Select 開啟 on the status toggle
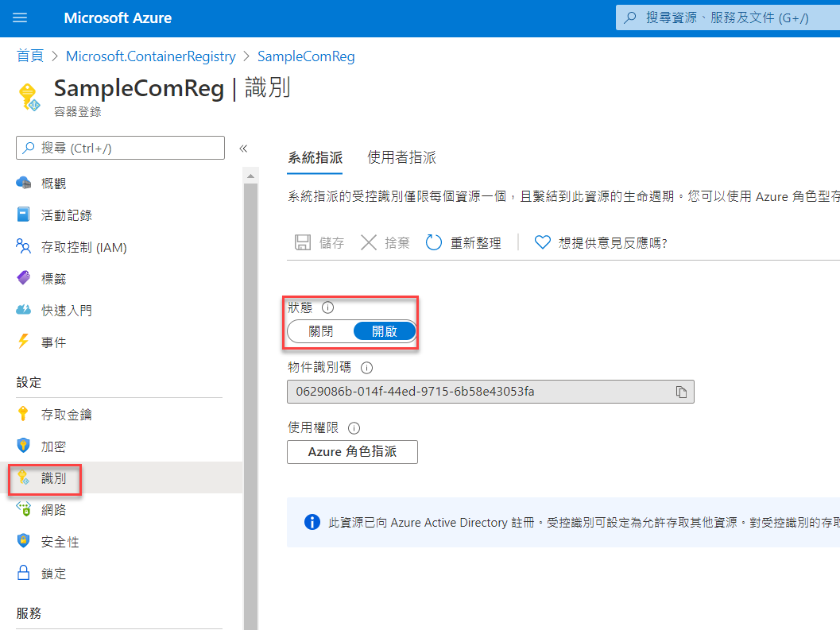The image size is (840, 630). point(385,331)
